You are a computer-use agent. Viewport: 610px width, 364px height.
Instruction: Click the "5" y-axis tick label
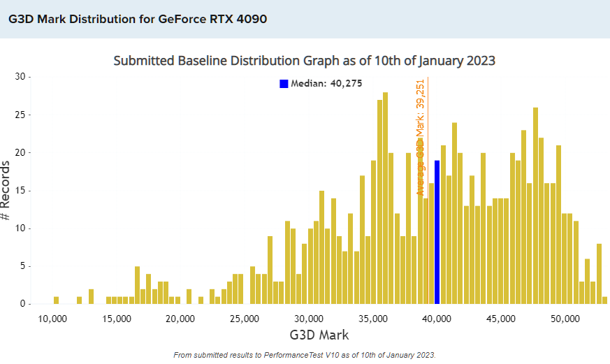[22, 266]
